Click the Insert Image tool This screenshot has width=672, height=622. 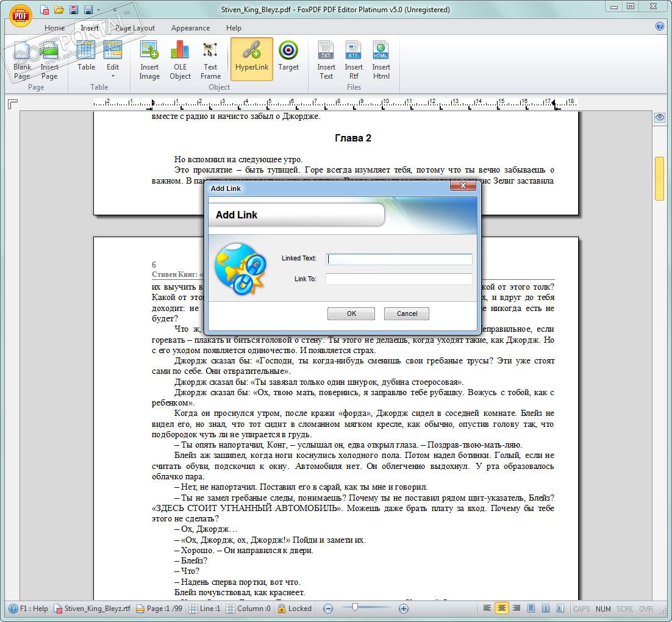[149, 60]
